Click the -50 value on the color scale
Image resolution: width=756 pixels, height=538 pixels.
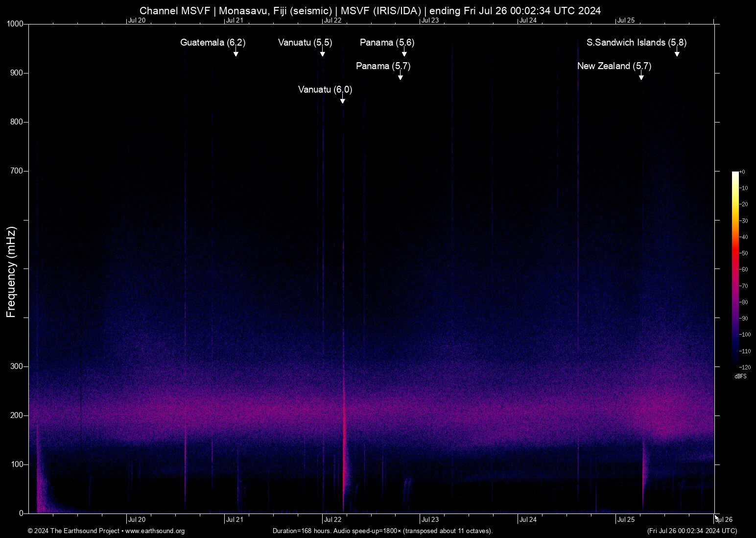[x=743, y=253]
